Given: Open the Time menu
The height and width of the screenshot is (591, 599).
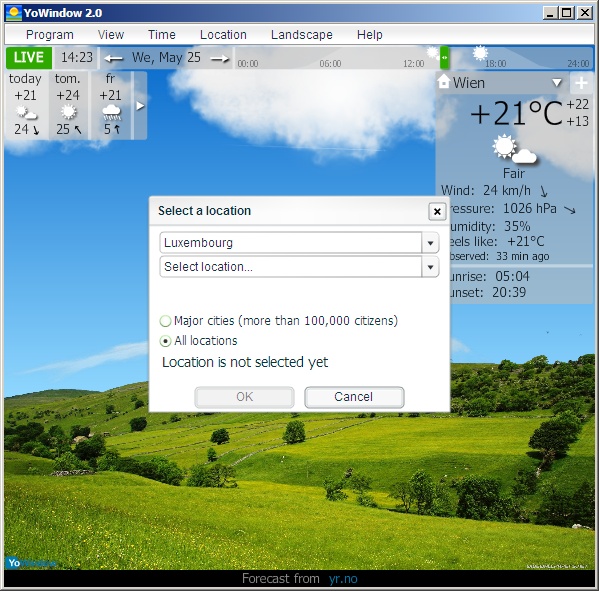Looking at the screenshot, I should tap(162, 35).
